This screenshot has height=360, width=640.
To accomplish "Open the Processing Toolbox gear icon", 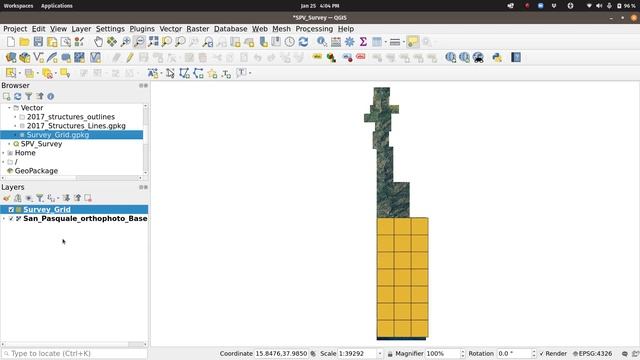I will pyautogui.click(x=350, y=42).
